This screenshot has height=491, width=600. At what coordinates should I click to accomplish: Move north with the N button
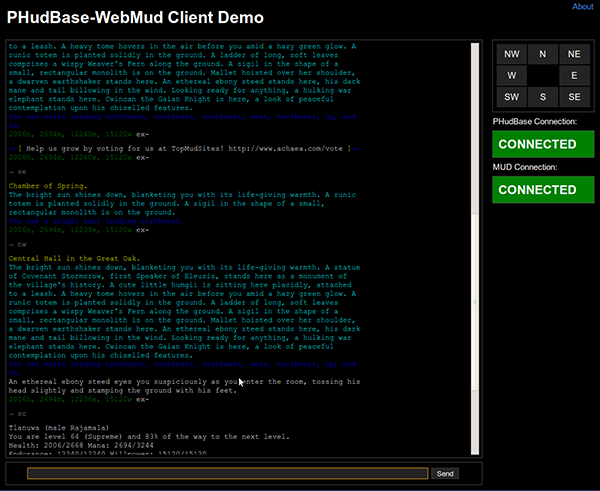coord(543,54)
